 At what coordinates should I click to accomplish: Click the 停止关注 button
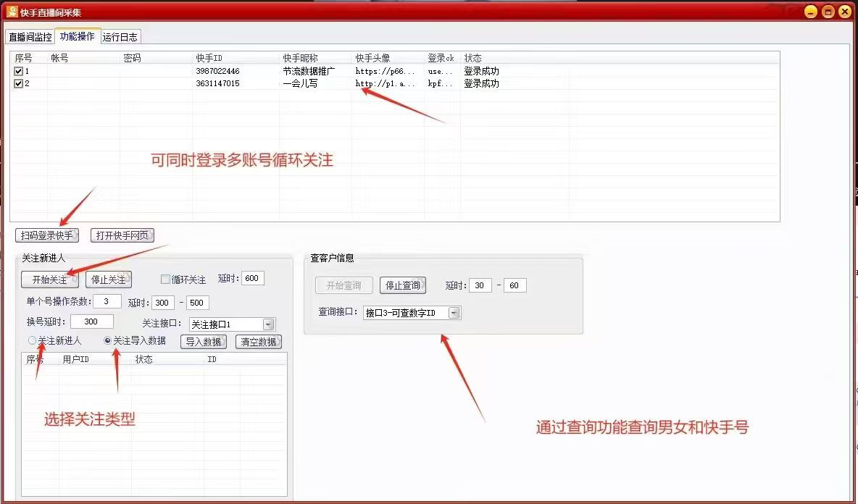pyautogui.click(x=109, y=279)
